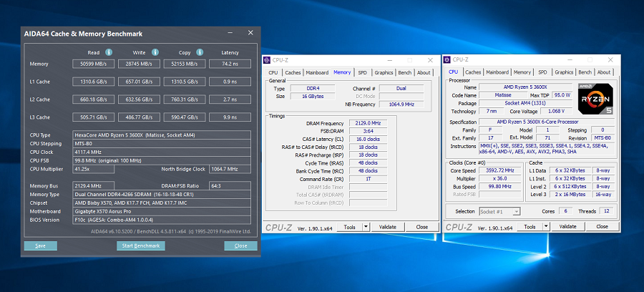This screenshot has width=644, height=292.
Task: Click Memory Read value 50599 MB/s
Action: click(x=94, y=64)
